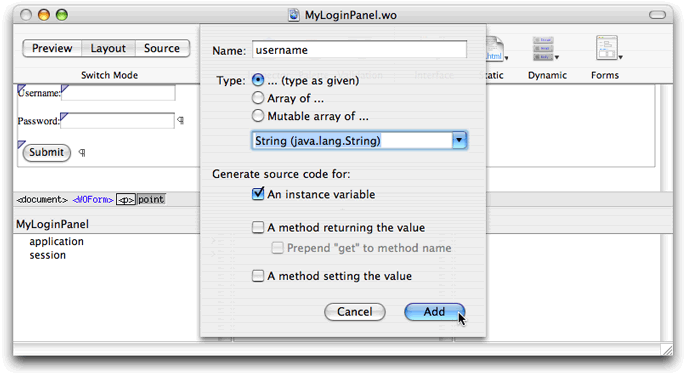Click the toolbar toggle pill button
Viewport: 687px width, 378px height.
click(x=657, y=15)
